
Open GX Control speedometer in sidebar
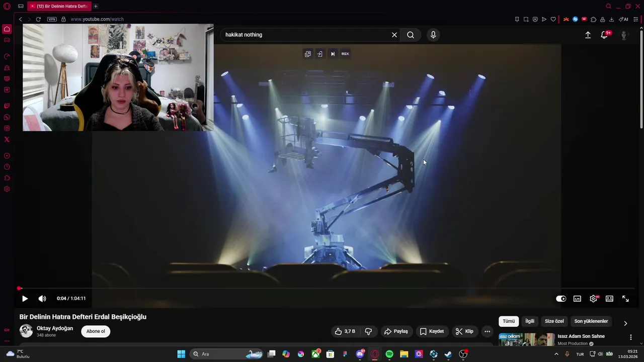click(7, 56)
